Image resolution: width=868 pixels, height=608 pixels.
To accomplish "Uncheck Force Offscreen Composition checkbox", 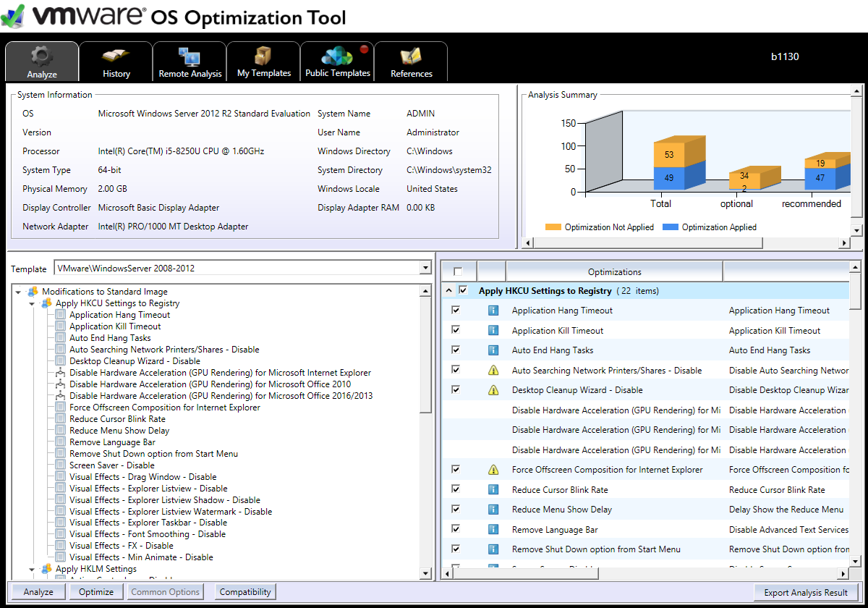I will click(456, 469).
